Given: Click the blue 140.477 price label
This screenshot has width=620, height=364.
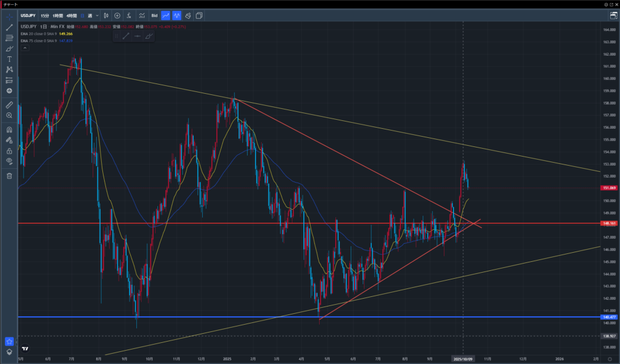Looking at the screenshot, I should click(x=608, y=317).
